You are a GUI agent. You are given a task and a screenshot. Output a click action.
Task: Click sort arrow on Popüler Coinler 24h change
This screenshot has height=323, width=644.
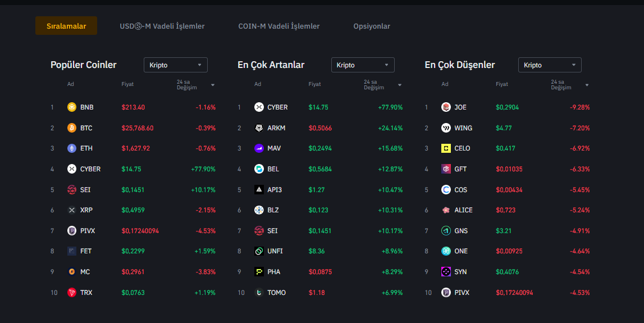213,85
